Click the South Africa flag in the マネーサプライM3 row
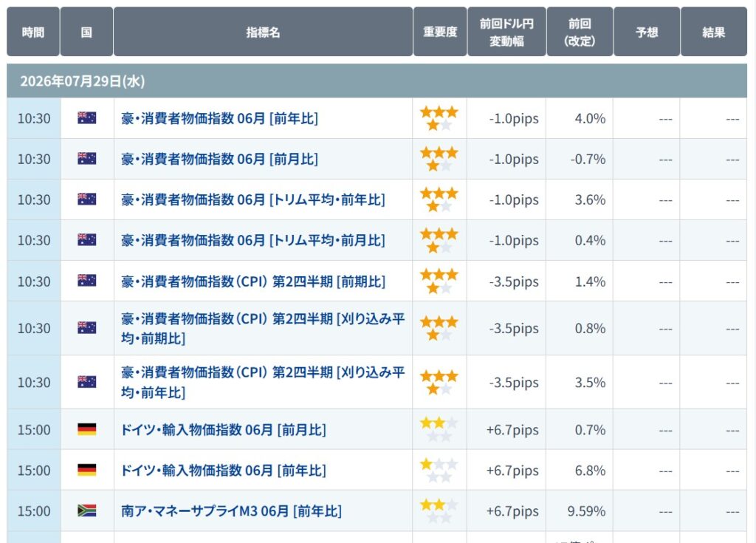Viewport: 756px width, 543px height. pyautogui.click(x=87, y=510)
